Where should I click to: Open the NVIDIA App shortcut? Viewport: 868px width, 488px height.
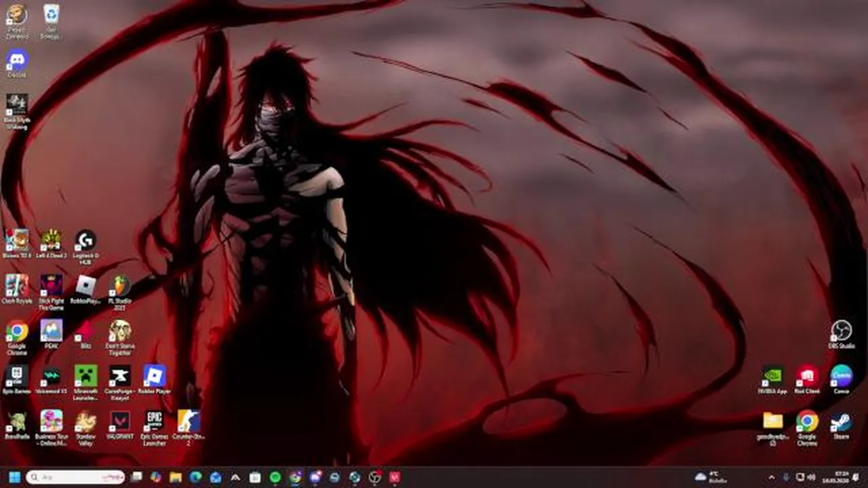[772, 379]
